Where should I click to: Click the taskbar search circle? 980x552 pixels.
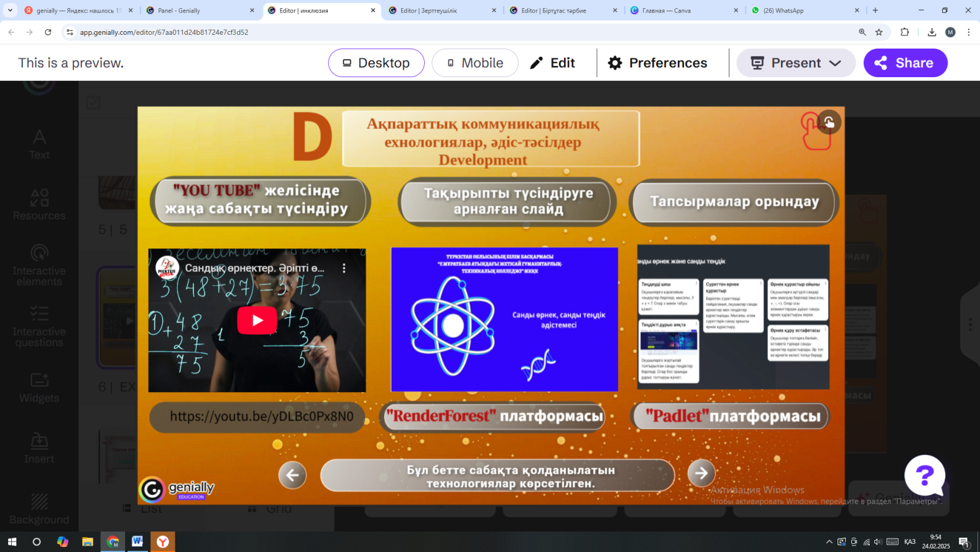coord(37,542)
